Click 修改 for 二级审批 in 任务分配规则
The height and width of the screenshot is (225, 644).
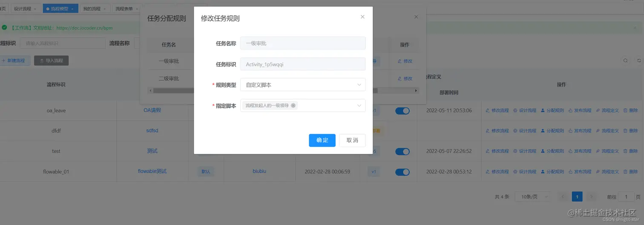[x=405, y=78]
